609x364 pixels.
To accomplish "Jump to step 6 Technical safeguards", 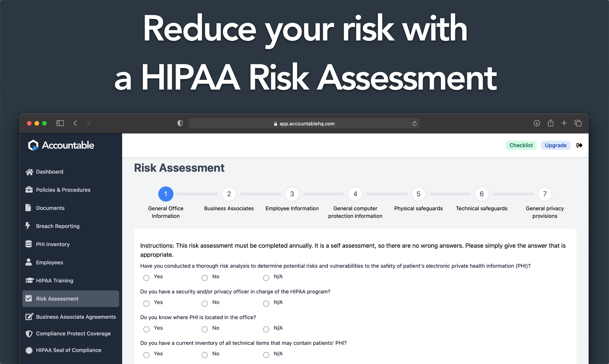I will tap(481, 194).
